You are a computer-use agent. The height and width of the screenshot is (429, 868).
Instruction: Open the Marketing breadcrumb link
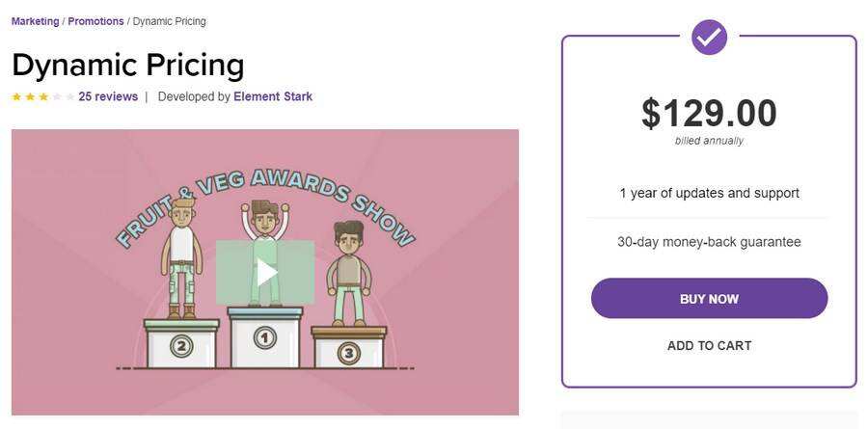pyautogui.click(x=35, y=21)
